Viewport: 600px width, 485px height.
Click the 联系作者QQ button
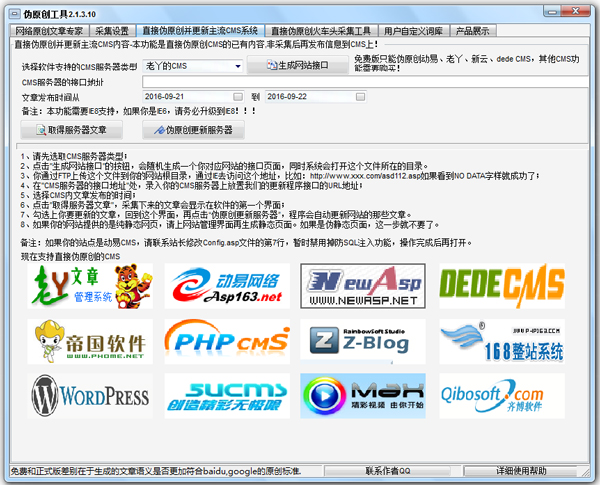tap(387, 471)
